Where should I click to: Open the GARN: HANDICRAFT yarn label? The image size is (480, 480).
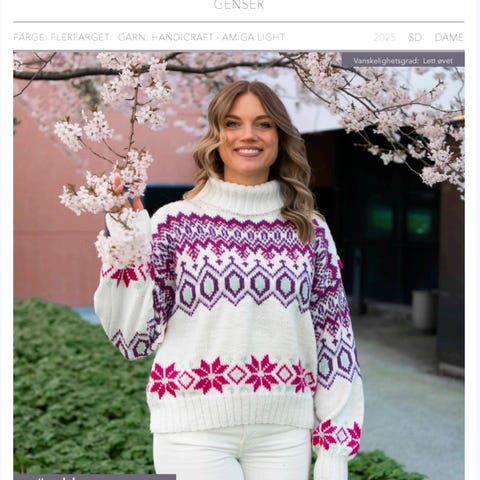pos(166,37)
